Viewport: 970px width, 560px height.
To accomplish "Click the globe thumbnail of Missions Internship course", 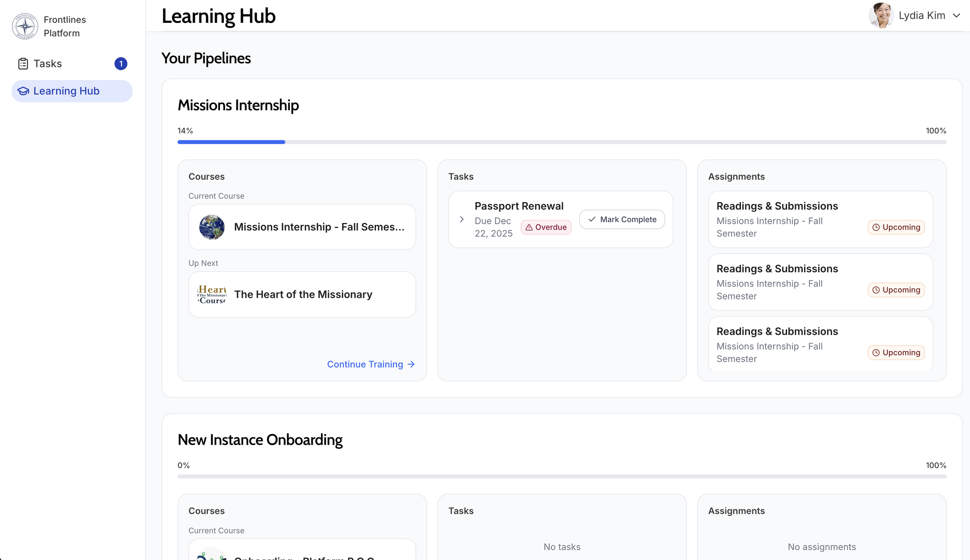I will pos(212,227).
